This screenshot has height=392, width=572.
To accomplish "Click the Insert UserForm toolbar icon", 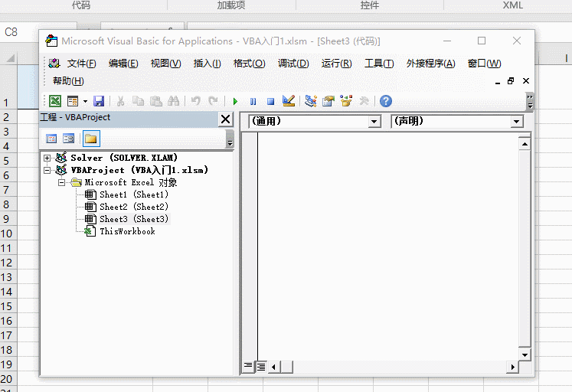I will (x=73, y=101).
